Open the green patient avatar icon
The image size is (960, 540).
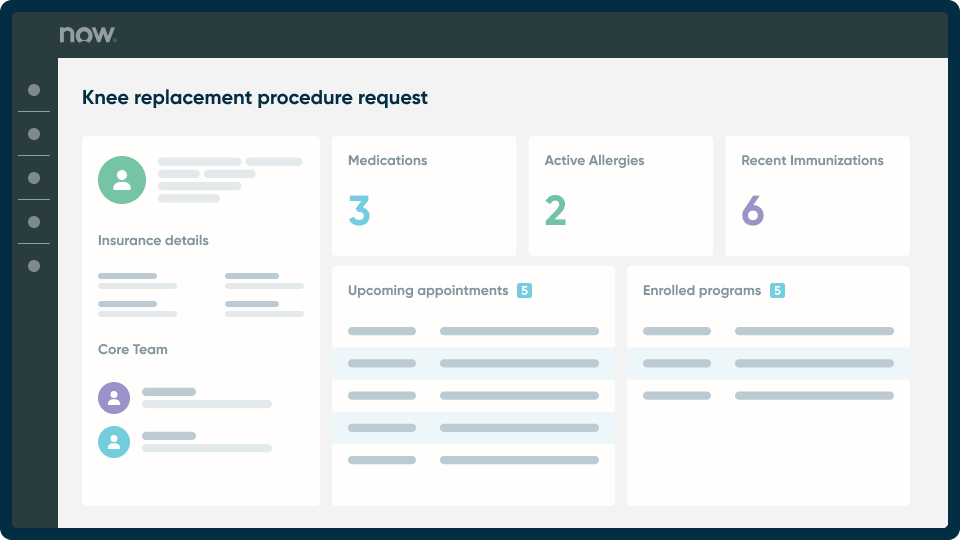(122, 180)
